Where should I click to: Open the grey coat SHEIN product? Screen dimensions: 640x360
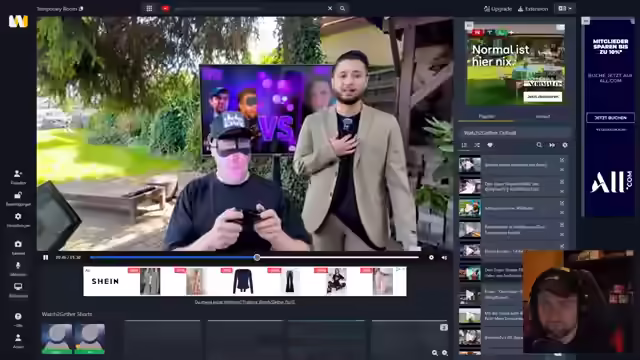point(150,282)
